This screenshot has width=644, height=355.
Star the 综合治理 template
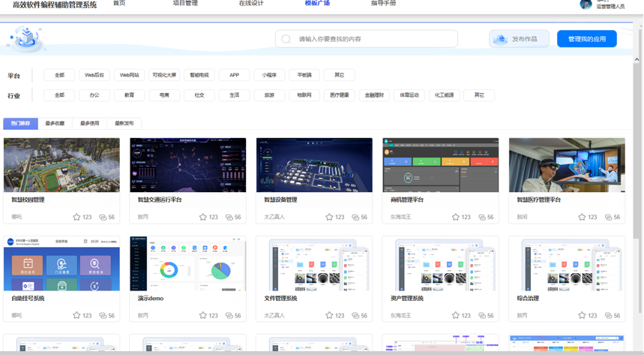point(582,315)
